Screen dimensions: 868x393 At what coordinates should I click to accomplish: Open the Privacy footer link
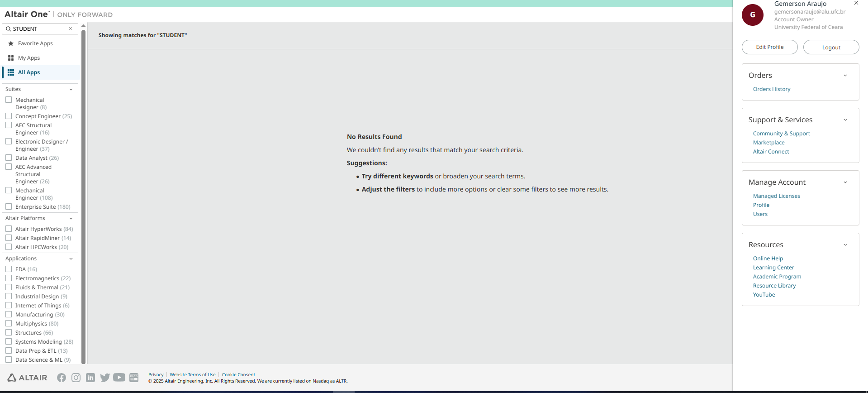pyautogui.click(x=156, y=375)
